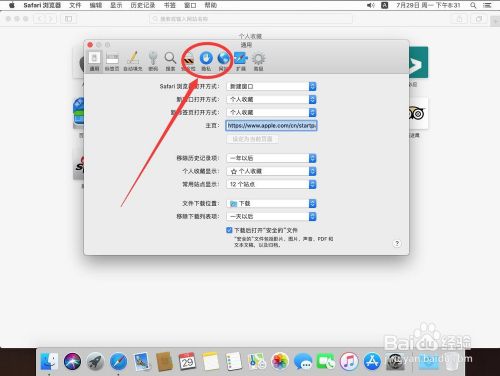This screenshot has width=500, height=376.
Task: Open the Safari 浏览器打开方式 dropdown
Action: tap(271, 86)
